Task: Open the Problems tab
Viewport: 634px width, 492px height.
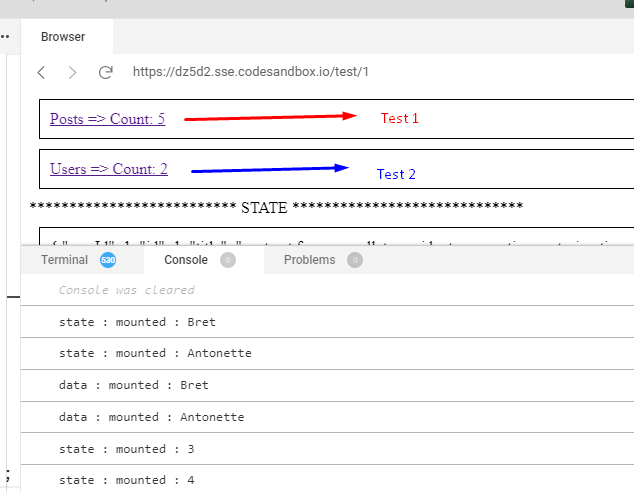Action: [309, 260]
